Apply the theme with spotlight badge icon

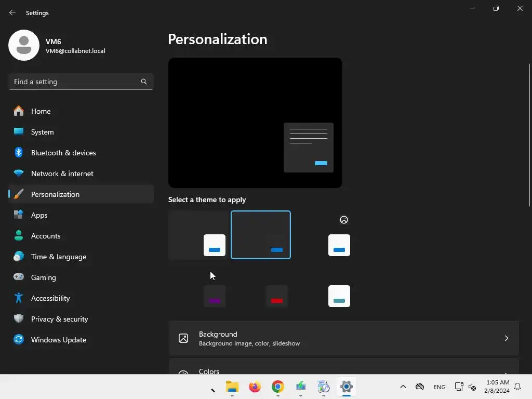[x=323, y=235]
